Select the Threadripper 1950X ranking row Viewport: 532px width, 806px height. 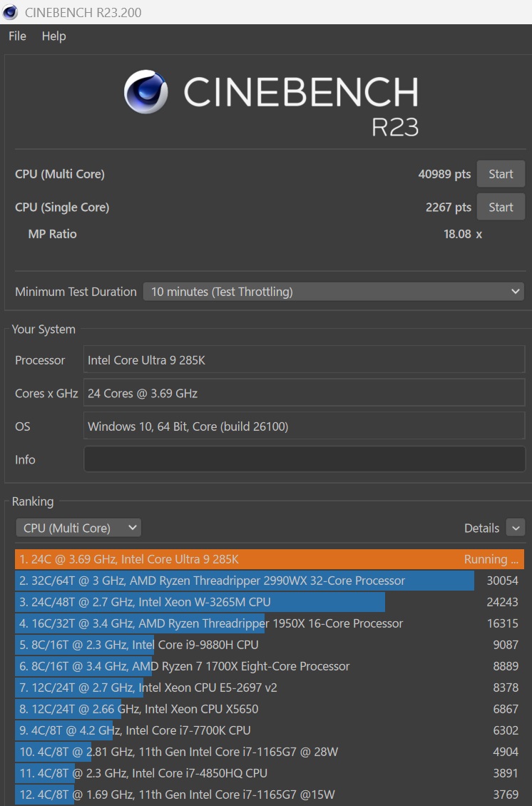pyautogui.click(x=270, y=623)
